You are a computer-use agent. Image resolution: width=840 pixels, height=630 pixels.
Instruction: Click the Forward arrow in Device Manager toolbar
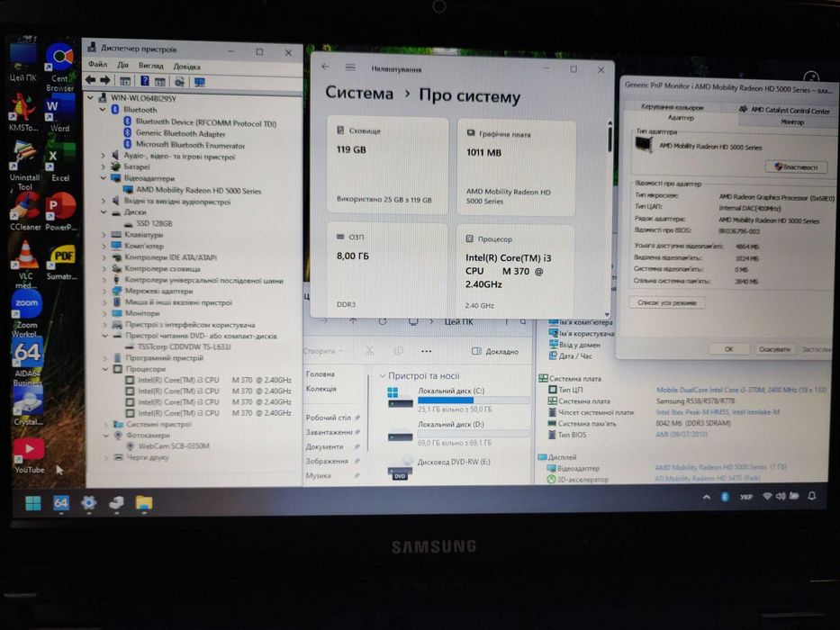[105, 80]
